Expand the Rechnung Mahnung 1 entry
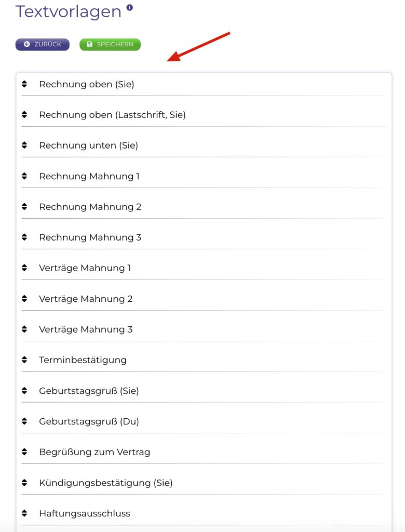The image size is (405, 532). coord(89,176)
